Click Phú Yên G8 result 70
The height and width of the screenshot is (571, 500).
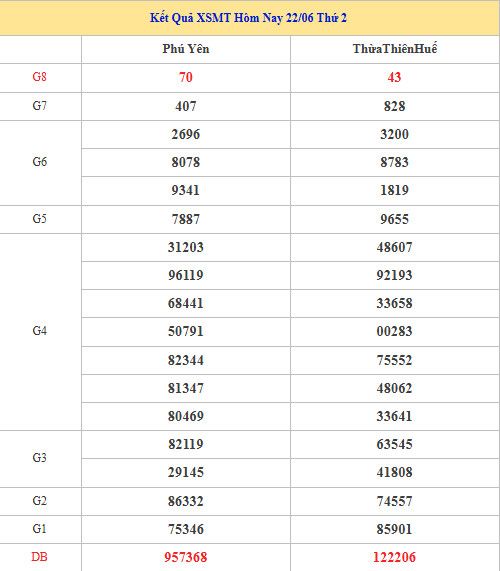186,77
